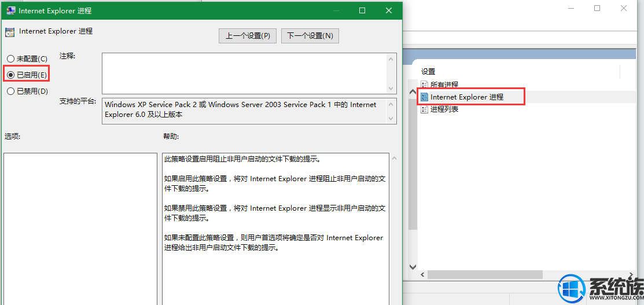Click the icon next to Internet Explorer 进程 list item
The image size is (644, 305).
click(425, 97)
